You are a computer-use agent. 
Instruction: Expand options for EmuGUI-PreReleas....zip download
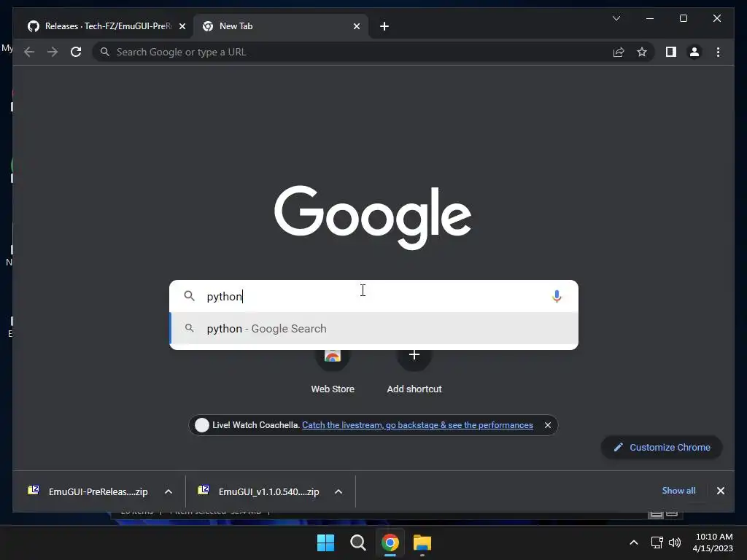169,491
